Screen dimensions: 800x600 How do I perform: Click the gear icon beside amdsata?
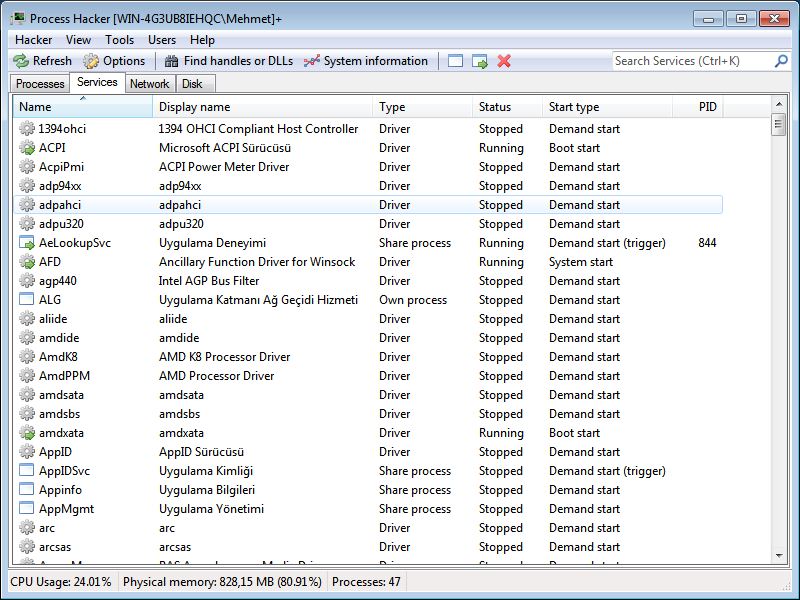pos(27,395)
